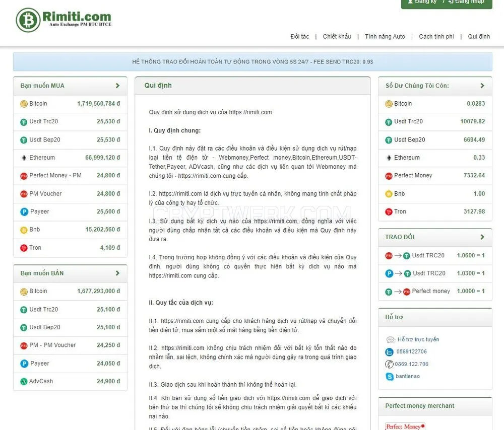Viewport: 504px width, 430px height.
Task: Click the Qui định panel heading
Action: [158, 86]
